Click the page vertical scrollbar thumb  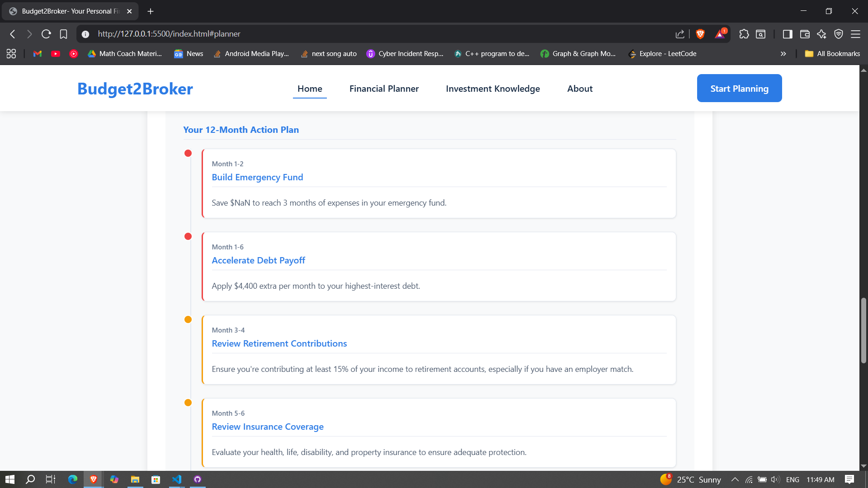tap(863, 330)
